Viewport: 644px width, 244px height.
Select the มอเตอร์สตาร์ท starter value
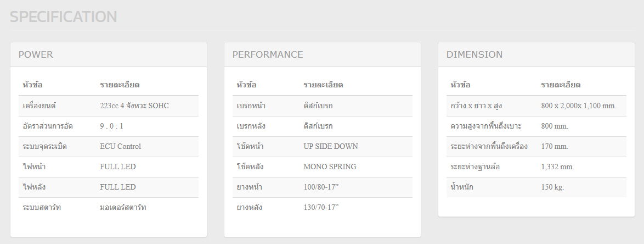pos(123,207)
